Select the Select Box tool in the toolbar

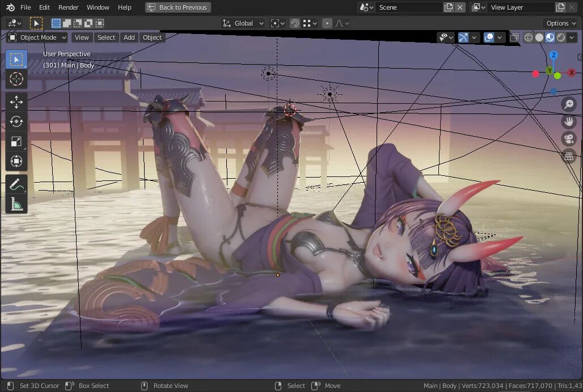16,60
